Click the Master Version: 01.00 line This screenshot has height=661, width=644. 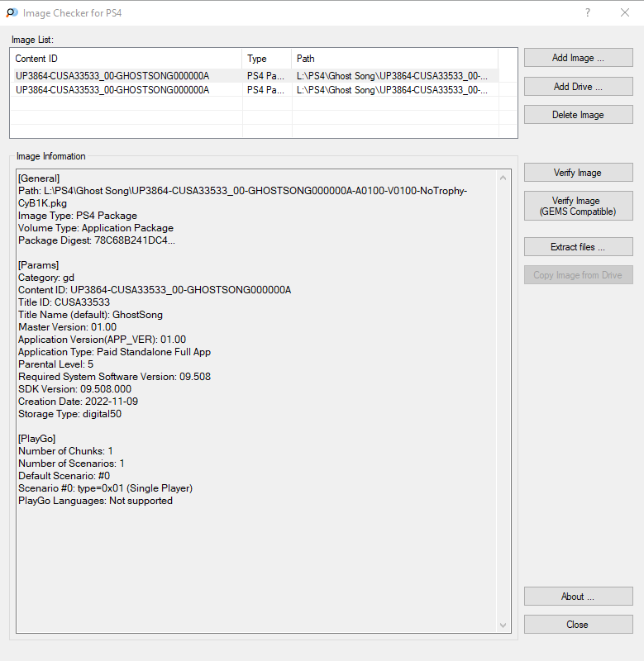tap(68, 327)
